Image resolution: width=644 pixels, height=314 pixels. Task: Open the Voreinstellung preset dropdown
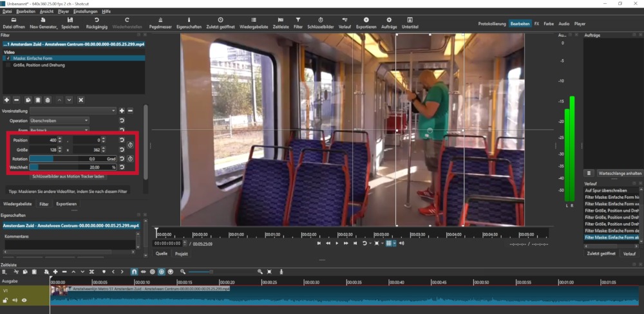point(72,111)
